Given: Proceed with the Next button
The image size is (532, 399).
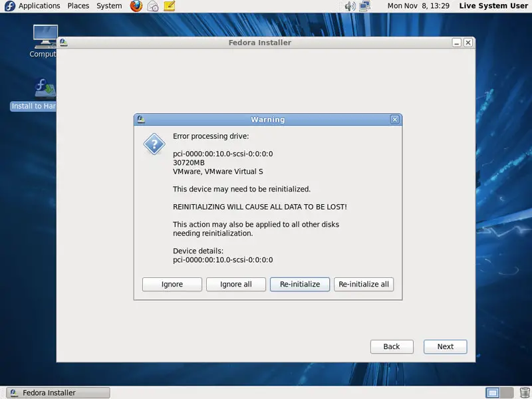Looking at the screenshot, I should point(445,346).
